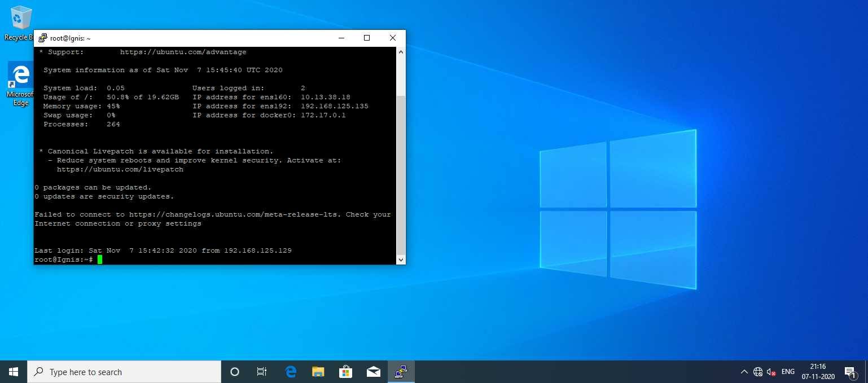
Task: Click the Cortana circle icon
Action: [235, 372]
